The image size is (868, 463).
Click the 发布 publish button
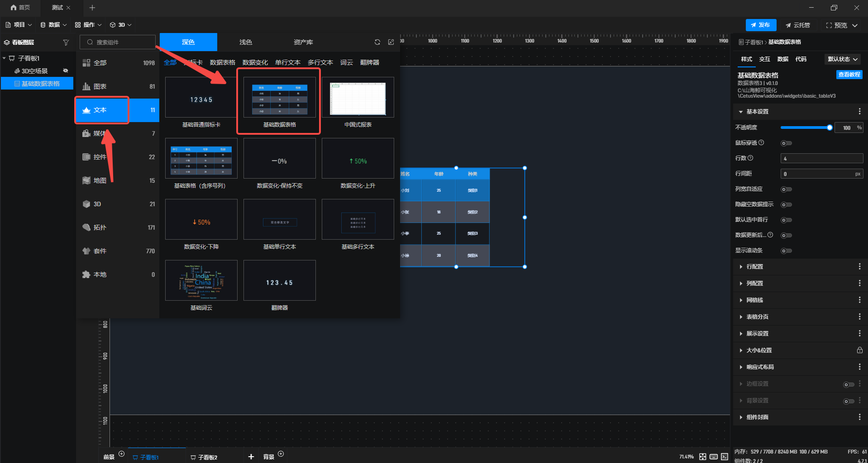point(761,25)
